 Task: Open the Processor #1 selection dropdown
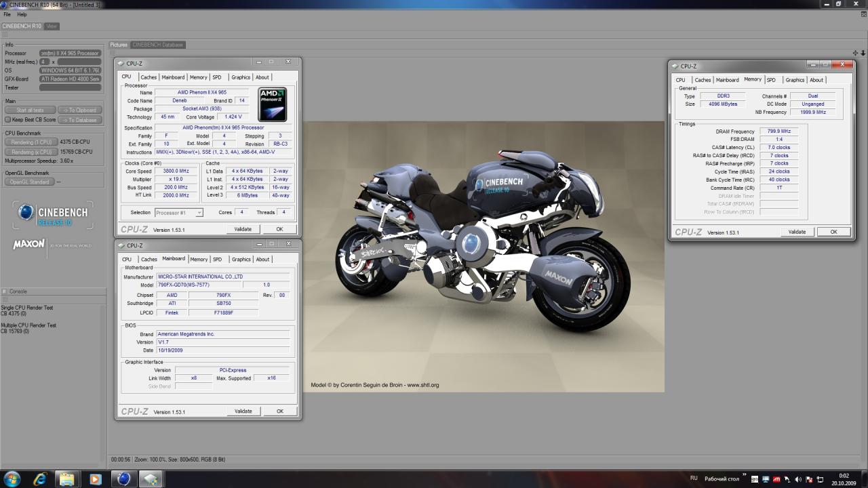click(x=179, y=213)
